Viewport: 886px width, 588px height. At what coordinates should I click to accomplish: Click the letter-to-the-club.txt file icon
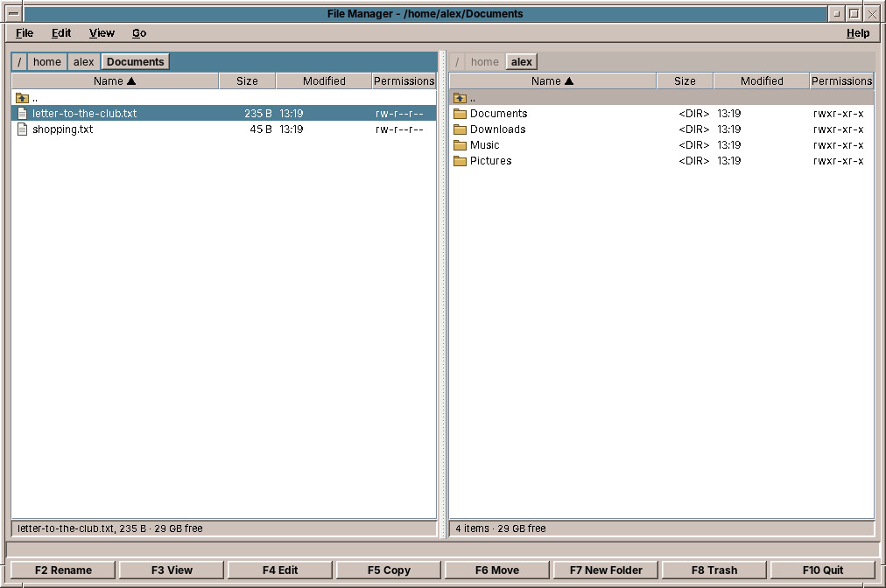(22, 114)
